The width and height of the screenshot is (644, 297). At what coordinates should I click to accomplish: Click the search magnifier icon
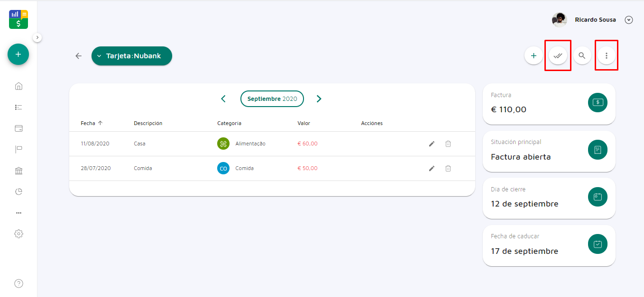point(582,56)
